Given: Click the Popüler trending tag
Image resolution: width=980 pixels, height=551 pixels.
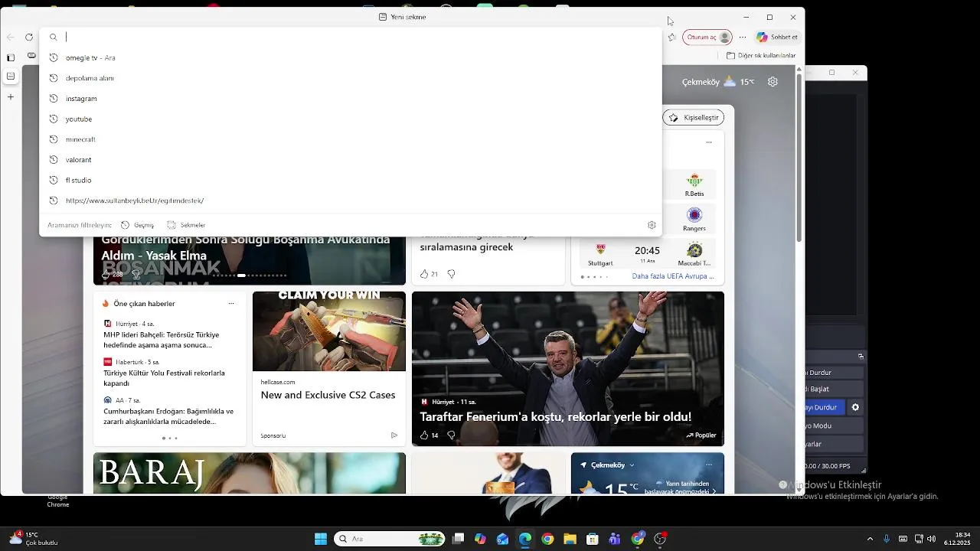Looking at the screenshot, I should point(701,435).
